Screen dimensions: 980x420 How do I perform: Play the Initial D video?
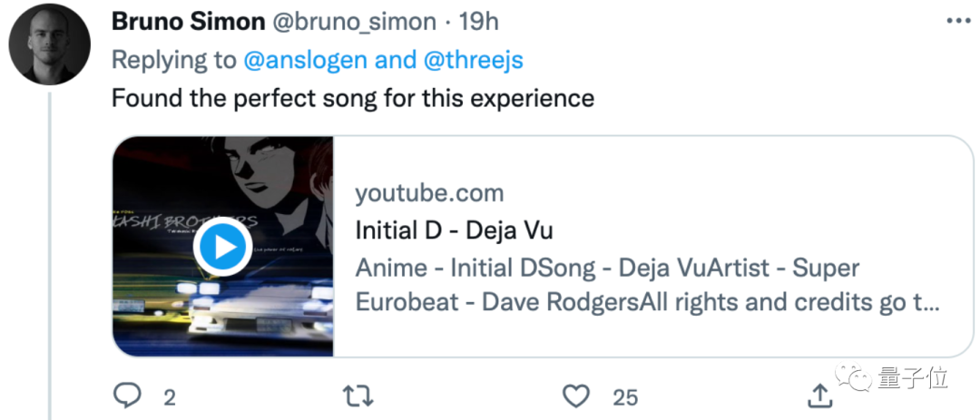[x=222, y=247]
